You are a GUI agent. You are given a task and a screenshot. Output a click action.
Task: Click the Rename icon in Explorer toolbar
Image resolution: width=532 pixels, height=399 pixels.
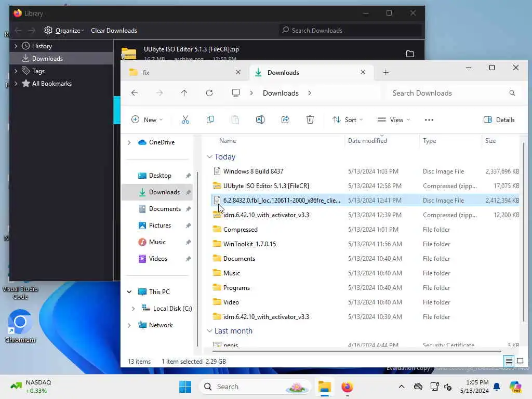point(260,120)
